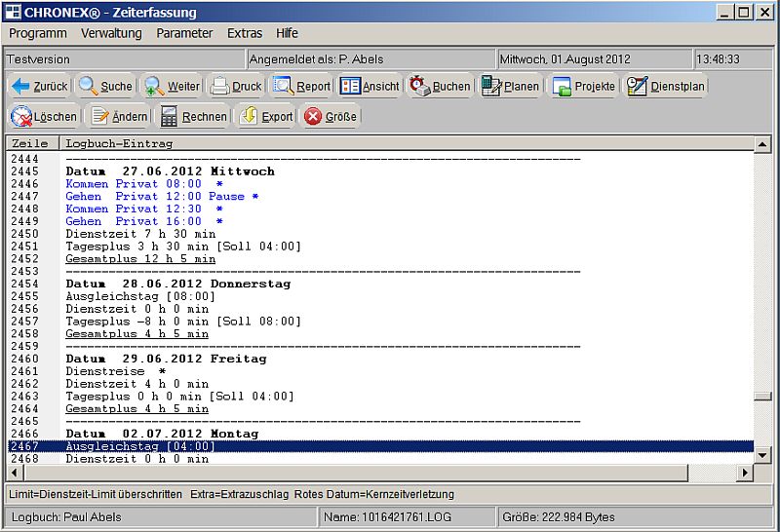This screenshot has height=532, width=780.
Task: Click status text Größe: 222.984 Bytes
Action: coord(558,517)
